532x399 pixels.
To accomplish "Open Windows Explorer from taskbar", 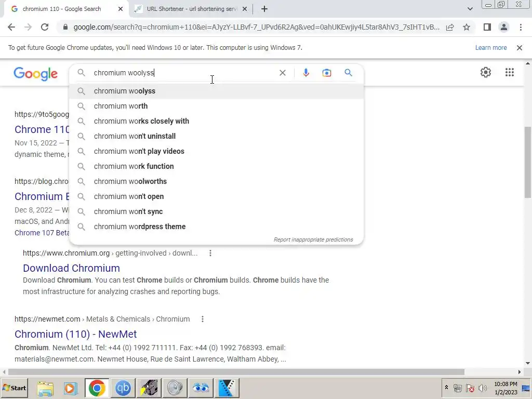I will 45,388.
